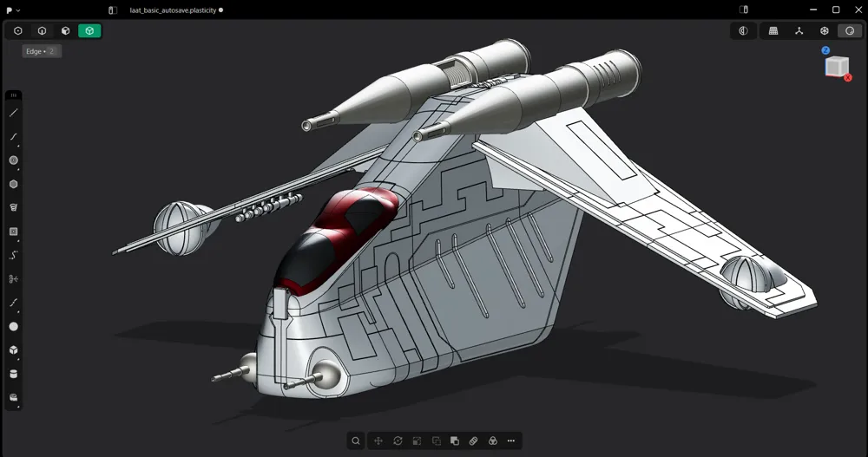
Task: Toggle the axes display icon
Action: click(x=799, y=31)
